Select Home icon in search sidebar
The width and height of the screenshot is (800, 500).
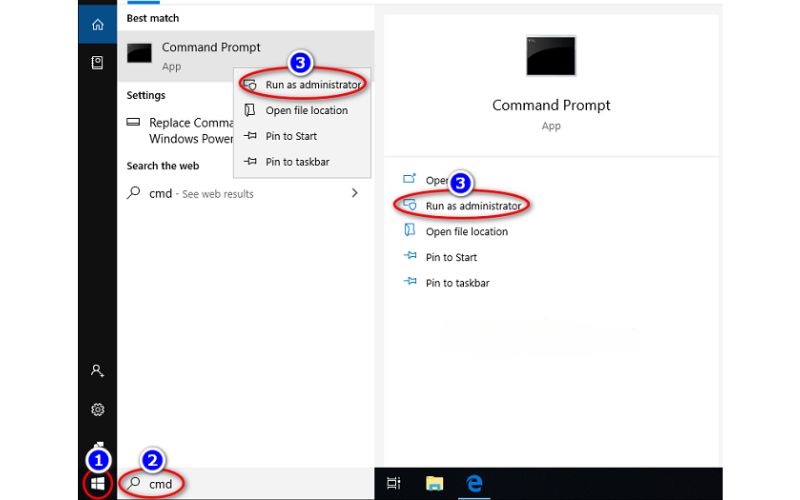pyautogui.click(x=97, y=24)
